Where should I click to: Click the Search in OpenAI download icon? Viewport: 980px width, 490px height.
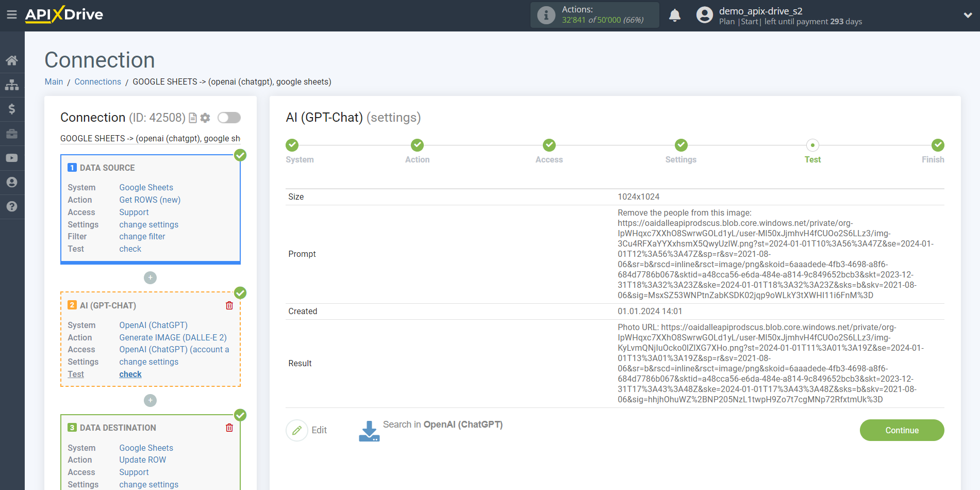point(369,431)
